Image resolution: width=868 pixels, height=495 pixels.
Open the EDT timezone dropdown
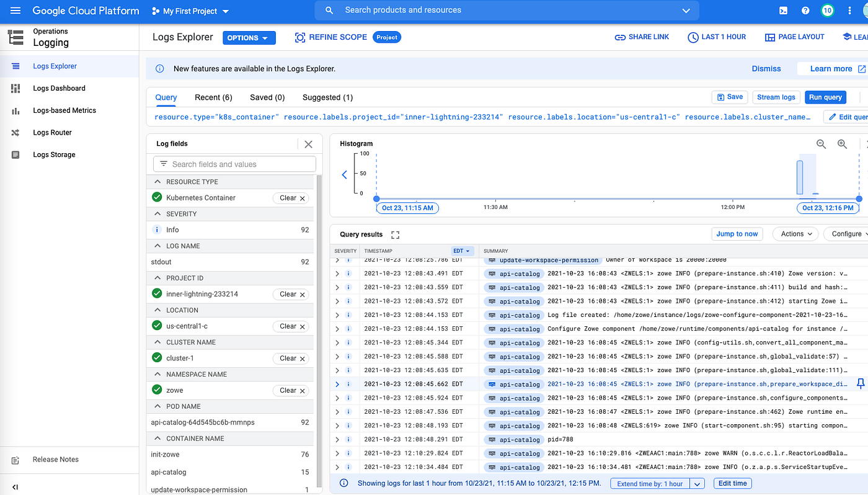[x=463, y=251]
